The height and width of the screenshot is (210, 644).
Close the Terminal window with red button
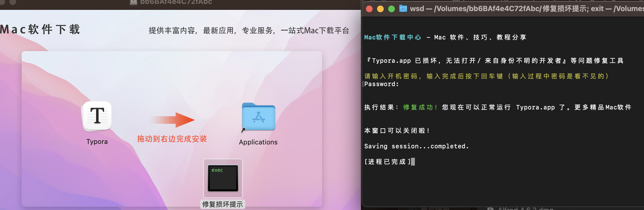pyautogui.click(x=369, y=9)
